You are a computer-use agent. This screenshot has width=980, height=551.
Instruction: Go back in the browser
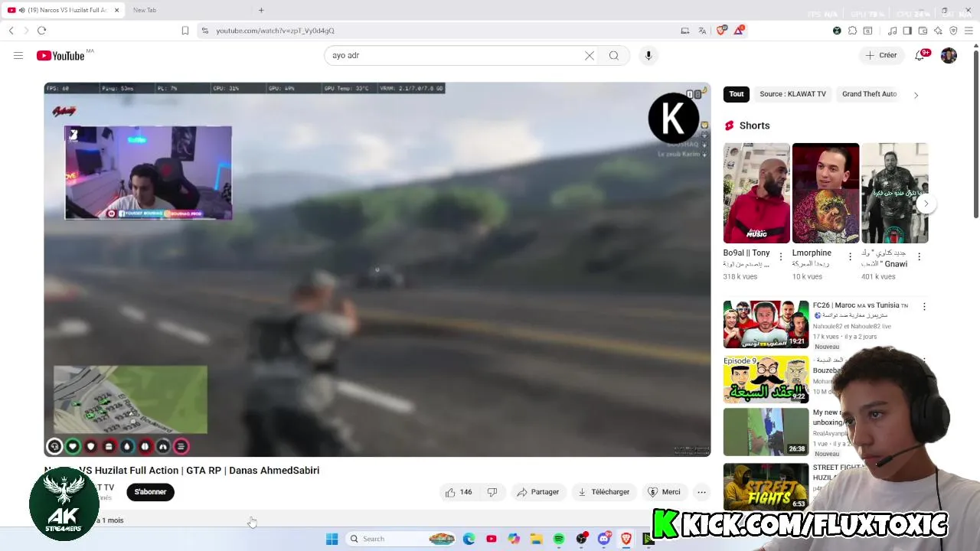pos(11,31)
